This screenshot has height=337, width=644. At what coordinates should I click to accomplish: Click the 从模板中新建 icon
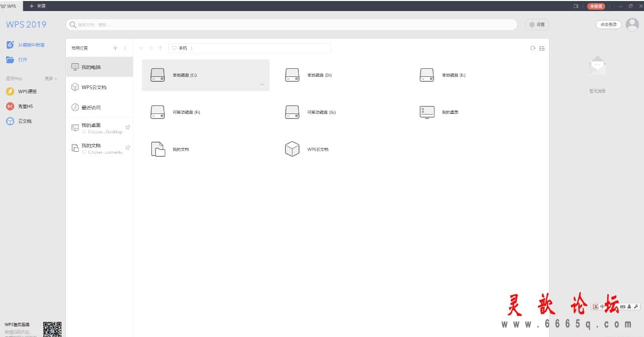(x=10, y=45)
